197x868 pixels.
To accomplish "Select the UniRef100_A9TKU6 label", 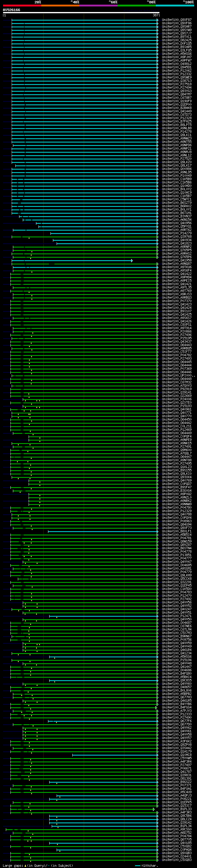I will 177,267.
